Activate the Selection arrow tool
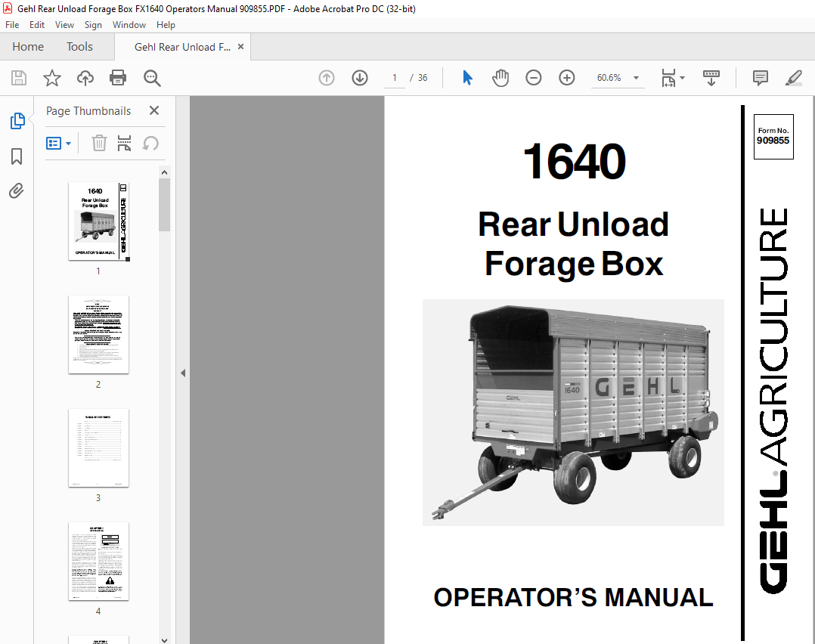This screenshot has height=644, width=815. (467, 78)
